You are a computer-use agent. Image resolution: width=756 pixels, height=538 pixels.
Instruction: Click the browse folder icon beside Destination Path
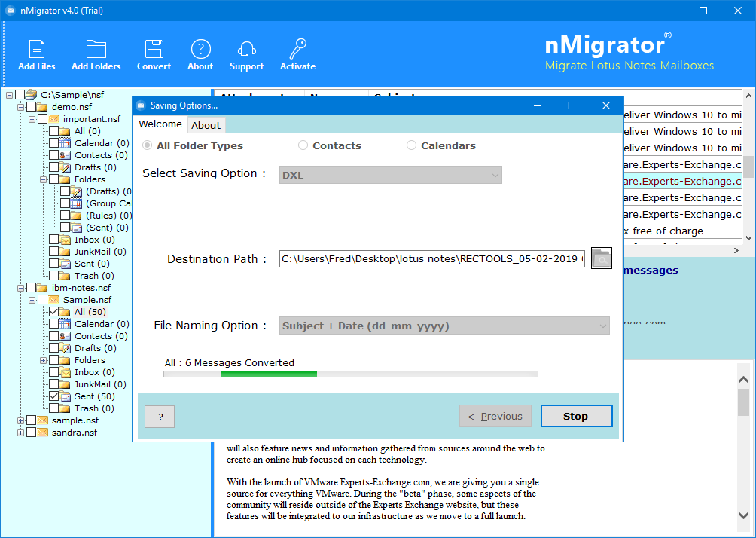(601, 258)
